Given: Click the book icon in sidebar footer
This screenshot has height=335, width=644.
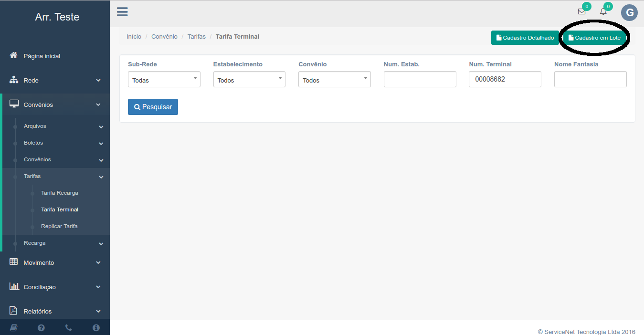Looking at the screenshot, I should [x=13, y=328].
